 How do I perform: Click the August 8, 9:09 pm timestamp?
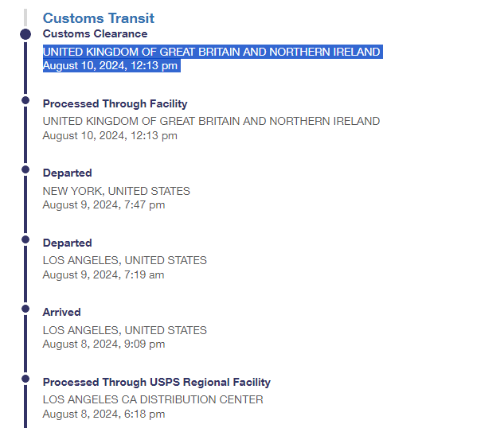104,344
